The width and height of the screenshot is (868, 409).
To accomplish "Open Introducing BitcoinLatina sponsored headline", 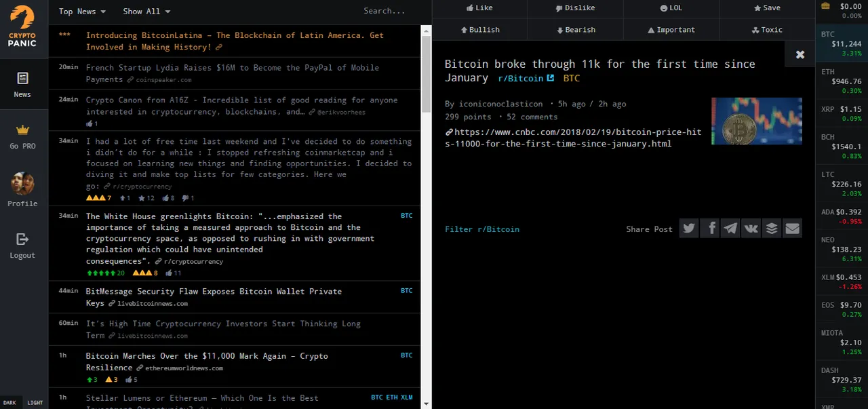I will 235,41.
